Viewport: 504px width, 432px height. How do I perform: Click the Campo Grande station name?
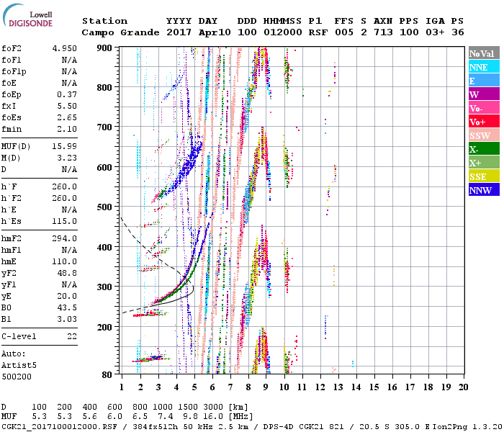tap(118, 32)
